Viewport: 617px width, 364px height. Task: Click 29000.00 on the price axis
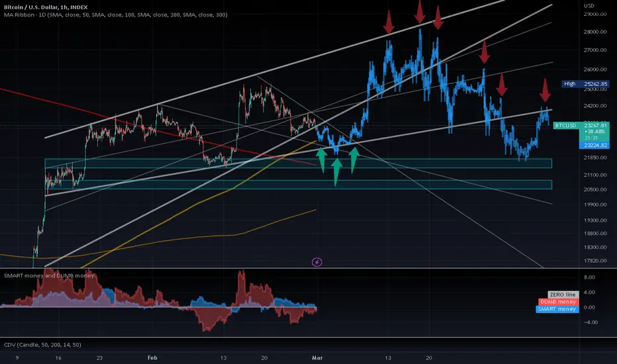coord(595,14)
